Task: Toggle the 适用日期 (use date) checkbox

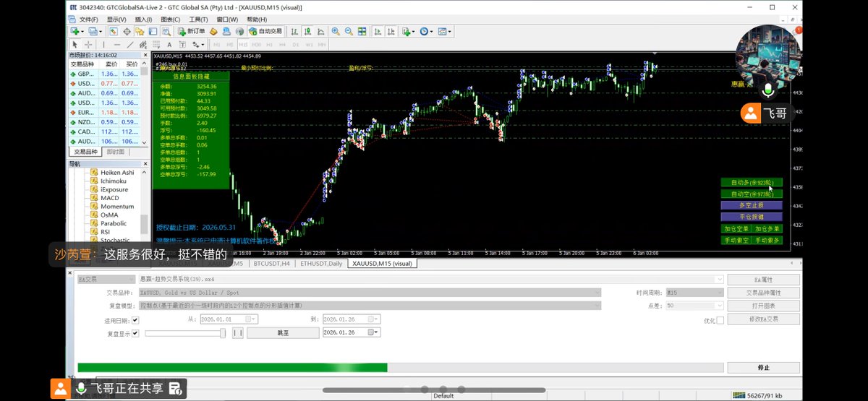Action: 135,319
